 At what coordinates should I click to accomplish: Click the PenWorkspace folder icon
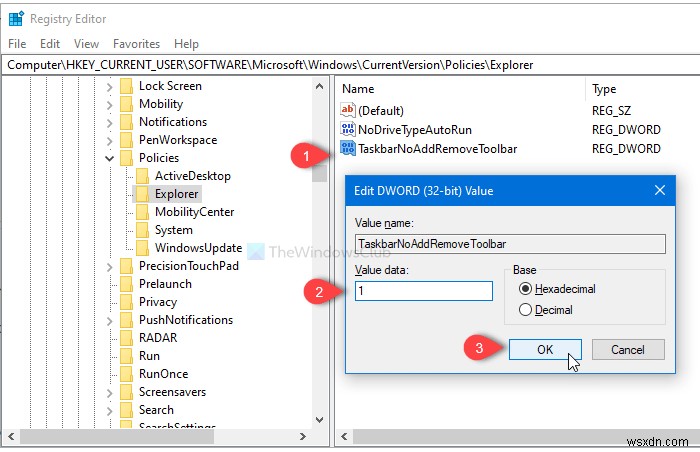(127, 140)
